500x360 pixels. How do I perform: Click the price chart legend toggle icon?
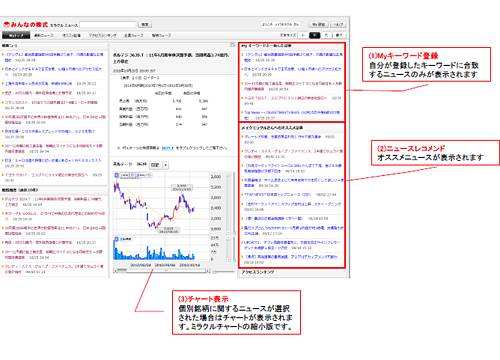tap(117, 175)
